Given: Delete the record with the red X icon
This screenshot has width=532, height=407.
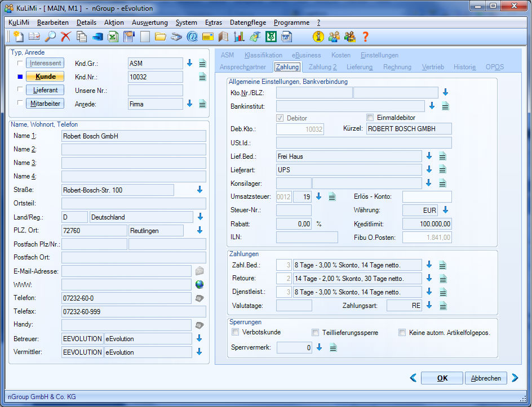Looking at the screenshot, I should pos(66,37).
